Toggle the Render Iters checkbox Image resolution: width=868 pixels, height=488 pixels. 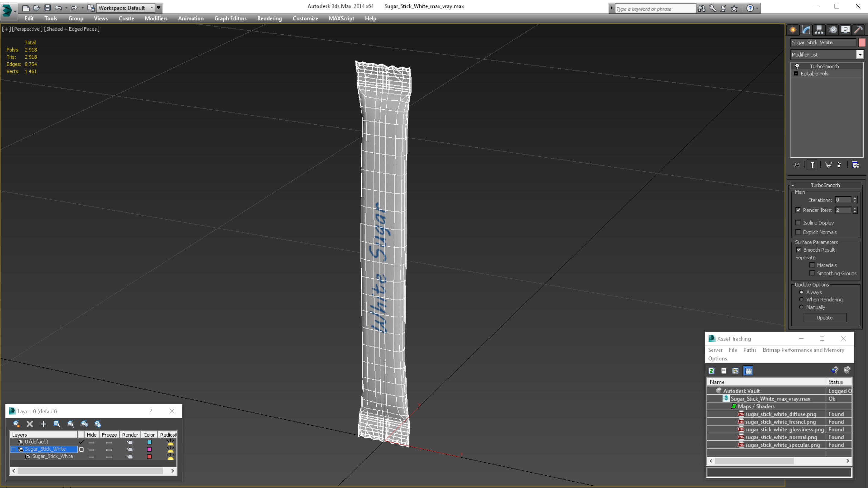pyautogui.click(x=798, y=210)
